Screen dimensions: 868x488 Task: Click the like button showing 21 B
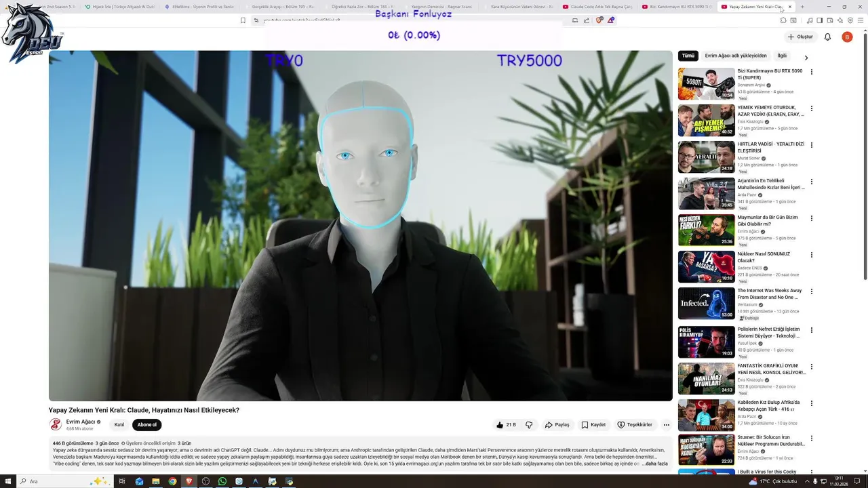tap(506, 425)
